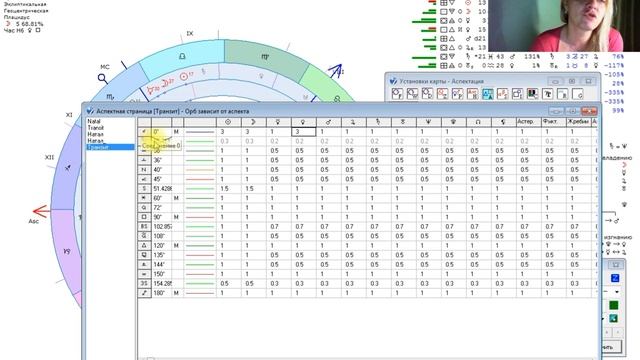Image resolution: width=640 pixels, height=360 pixels.
Task: Click the dark colors icon in chart settings toolbar
Action: 532,94
